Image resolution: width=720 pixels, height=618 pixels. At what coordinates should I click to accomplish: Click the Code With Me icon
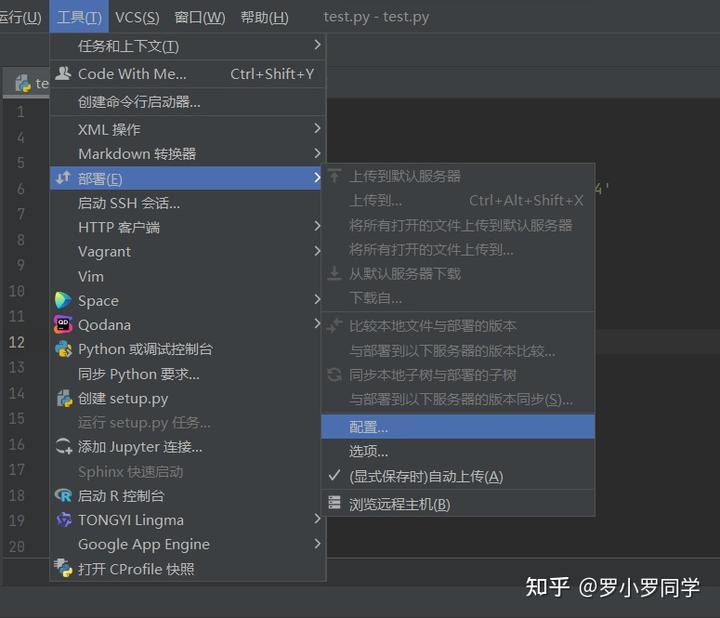point(63,73)
